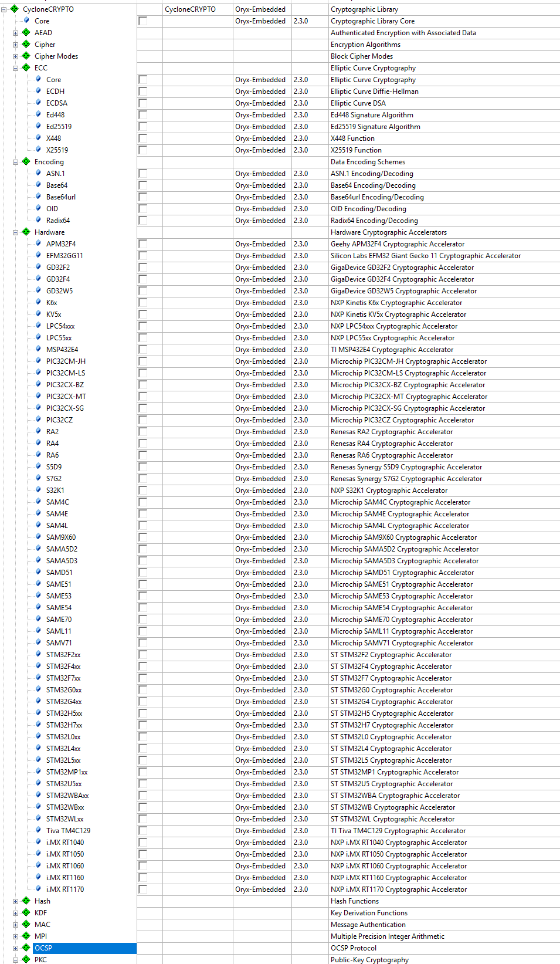The image size is (560, 964).
Task: Click the green diamond icon beside Hardware
Action: coord(26,232)
